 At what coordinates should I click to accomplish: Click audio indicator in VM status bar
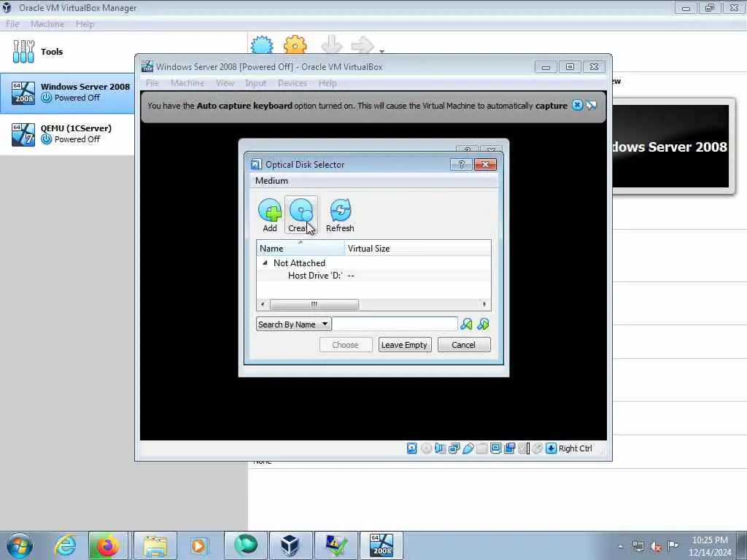point(440,448)
